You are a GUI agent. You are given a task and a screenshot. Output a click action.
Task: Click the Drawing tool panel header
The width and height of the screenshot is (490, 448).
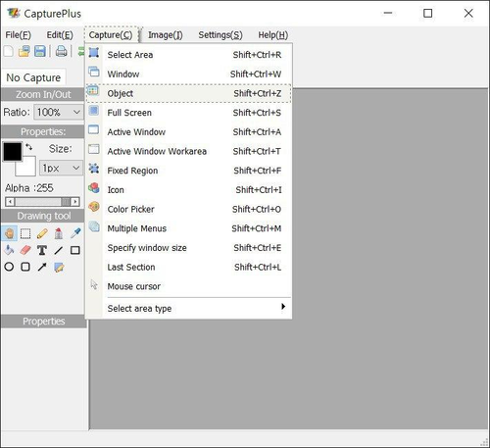pos(42,216)
